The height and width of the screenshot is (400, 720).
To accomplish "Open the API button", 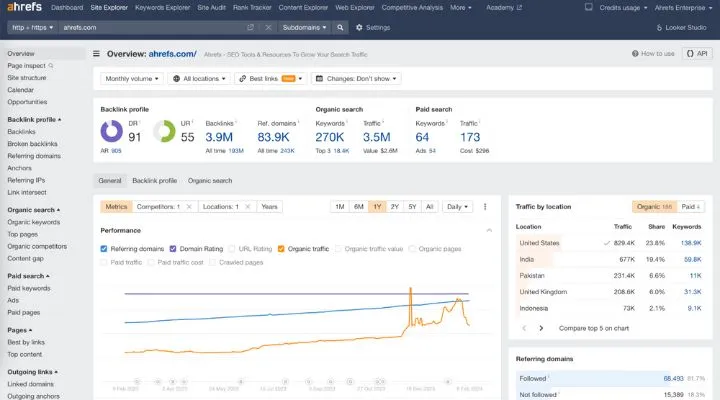I will pos(697,54).
